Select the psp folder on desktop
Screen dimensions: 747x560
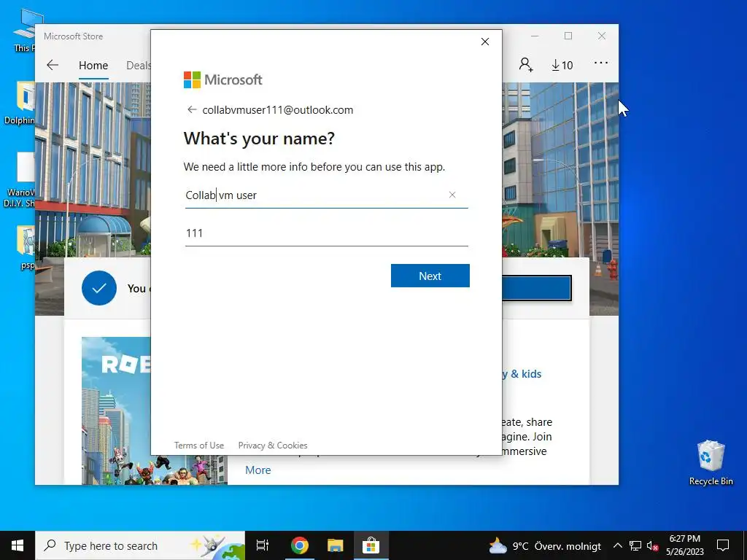[x=27, y=248]
